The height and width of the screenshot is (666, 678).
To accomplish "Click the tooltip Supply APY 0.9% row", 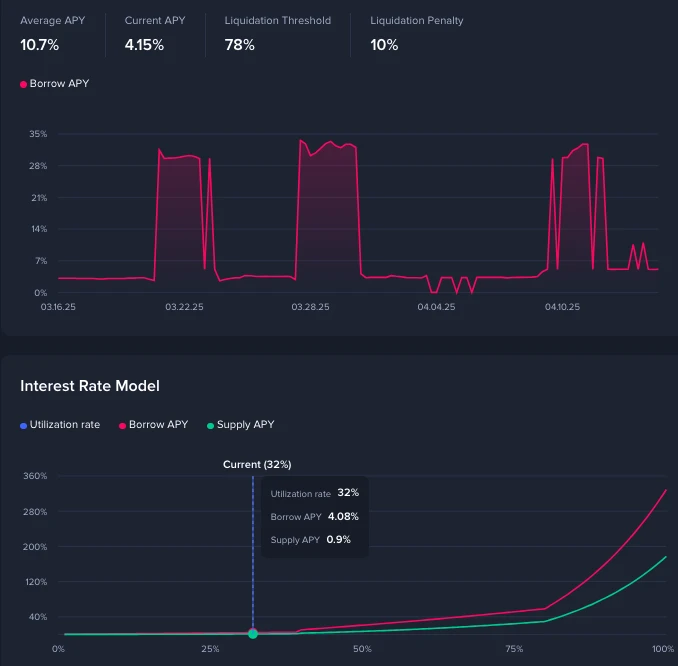I will 310,540.
